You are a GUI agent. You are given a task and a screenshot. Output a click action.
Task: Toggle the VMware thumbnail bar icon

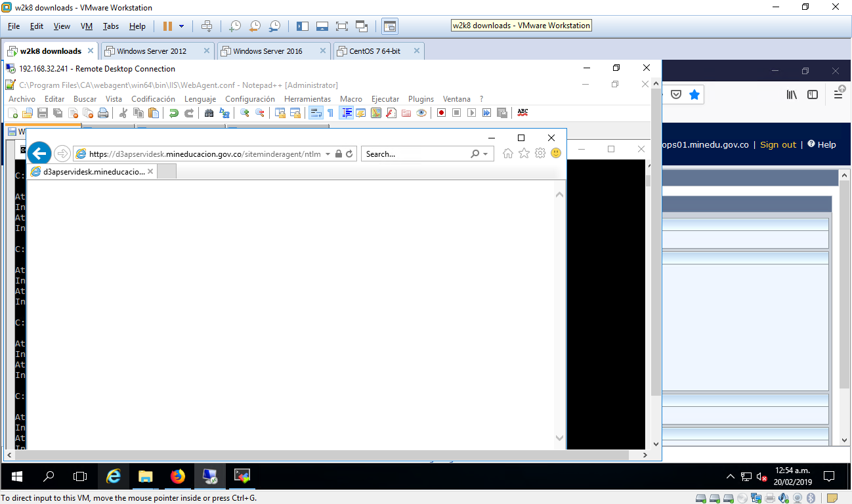tap(322, 26)
